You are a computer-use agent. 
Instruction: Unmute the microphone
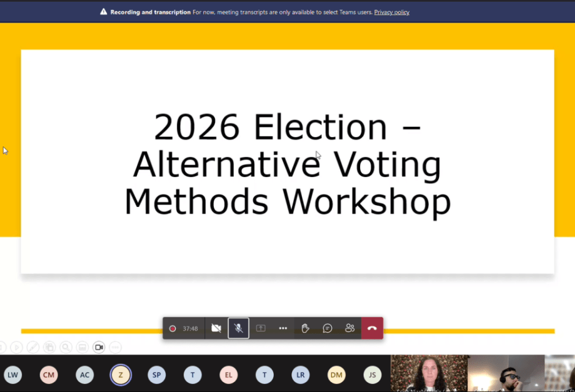[x=239, y=328]
